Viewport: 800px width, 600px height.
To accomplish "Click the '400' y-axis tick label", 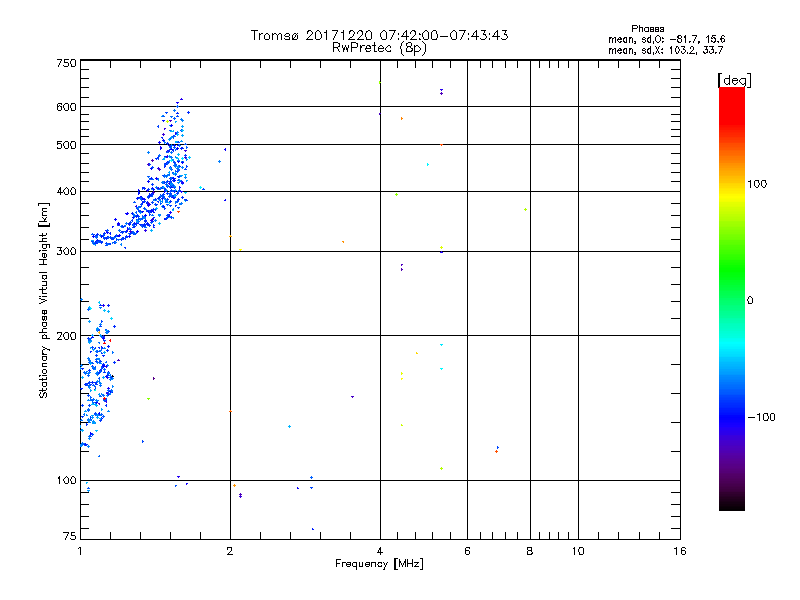I will tap(66, 191).
